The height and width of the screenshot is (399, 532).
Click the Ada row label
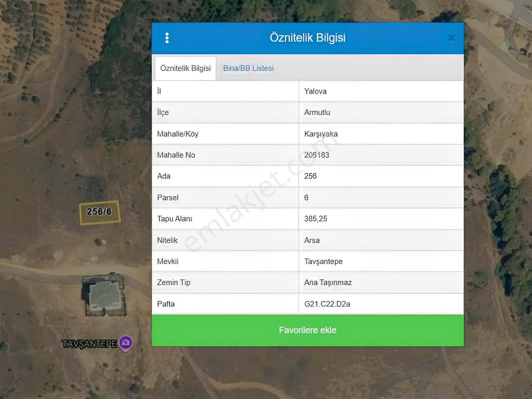click(164, 176)
